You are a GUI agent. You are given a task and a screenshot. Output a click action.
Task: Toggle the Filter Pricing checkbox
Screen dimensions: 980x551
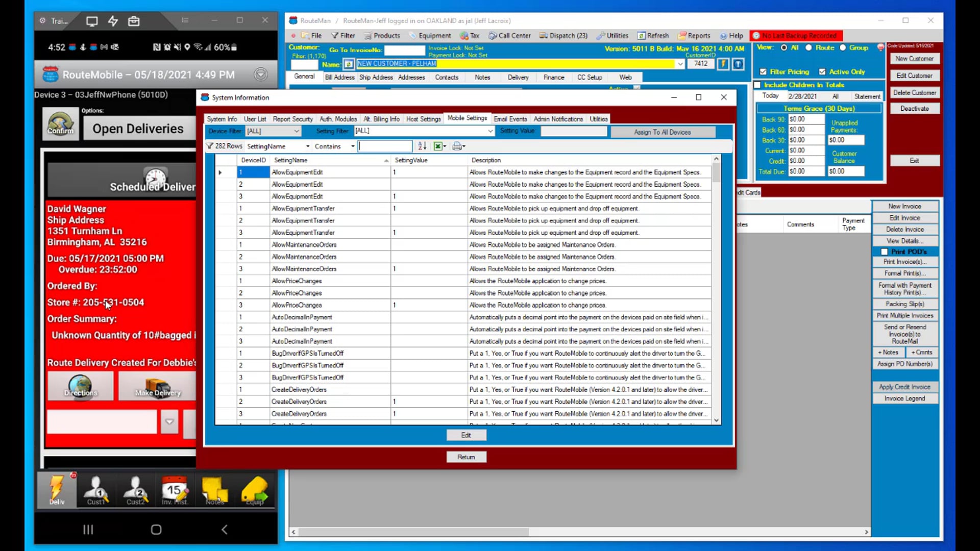pos(763,72)
